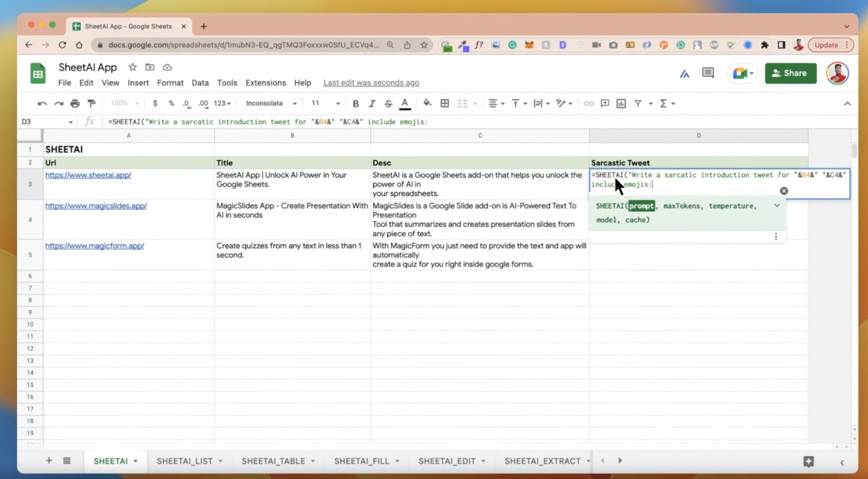
Task: Click the Move to folder icon
Action: tap(150, 67)
